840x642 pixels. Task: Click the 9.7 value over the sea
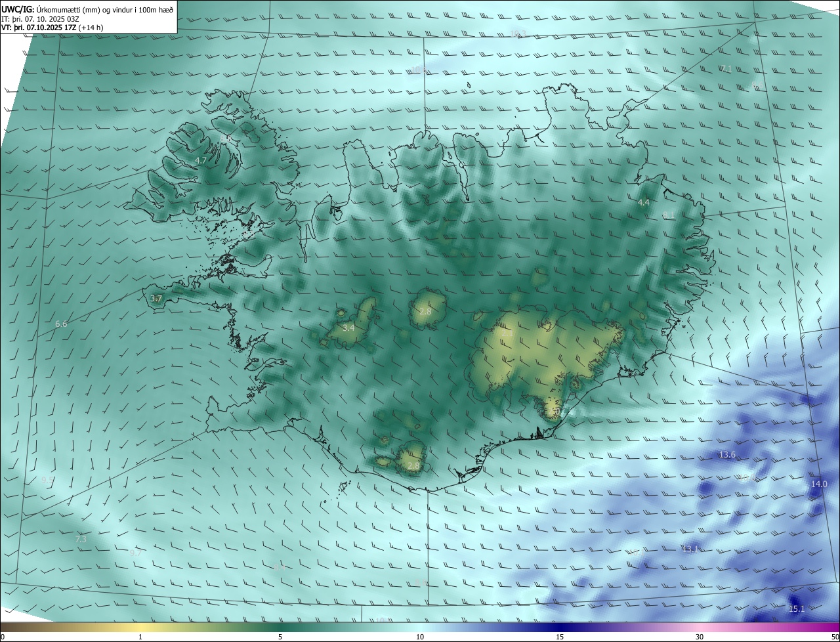[x=135, y=553]
